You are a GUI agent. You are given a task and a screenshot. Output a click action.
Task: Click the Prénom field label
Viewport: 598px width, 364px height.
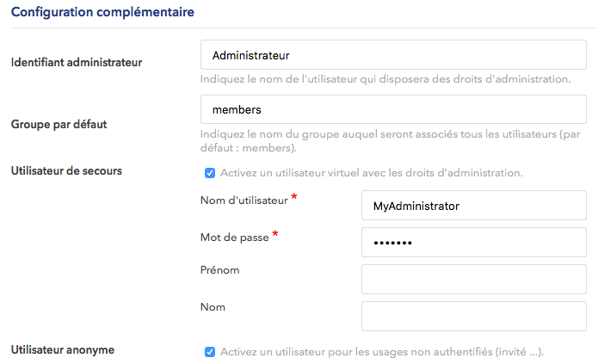(219, 270)
